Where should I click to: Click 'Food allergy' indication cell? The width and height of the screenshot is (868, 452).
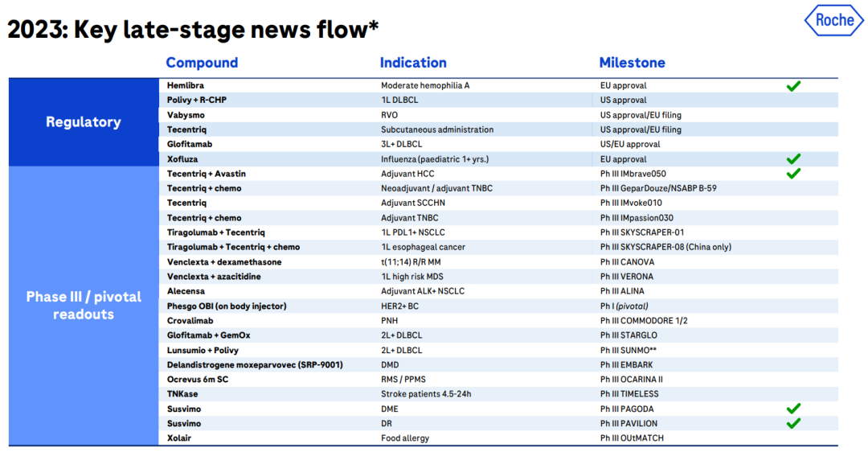pyautogui.click(x=404, y=438)
